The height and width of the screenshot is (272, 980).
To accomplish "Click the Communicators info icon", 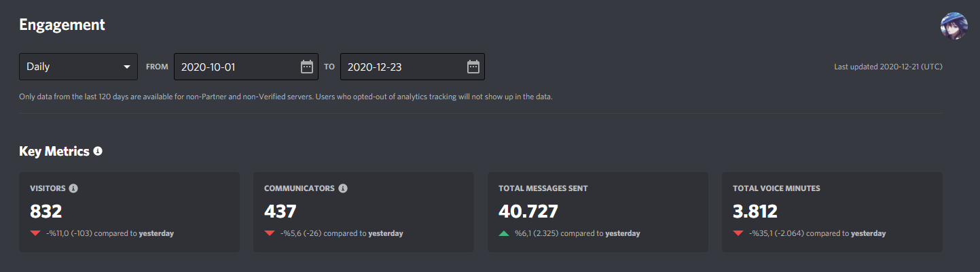I will pyautogui.click(x=343, y=188).
